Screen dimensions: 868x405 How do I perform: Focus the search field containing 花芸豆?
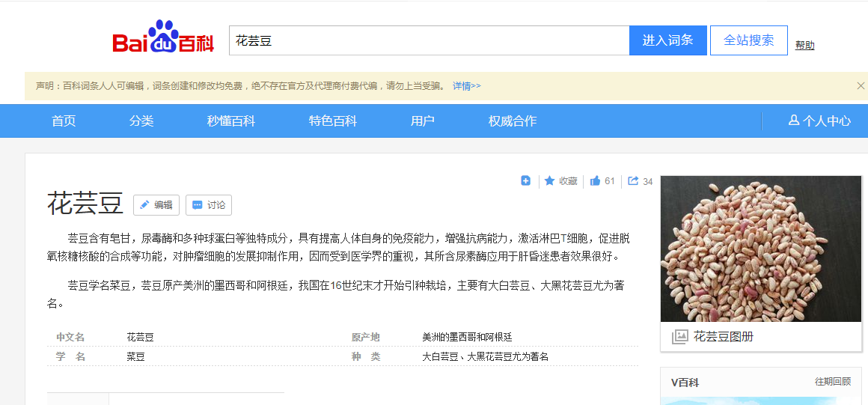click(x=429, y=40)
